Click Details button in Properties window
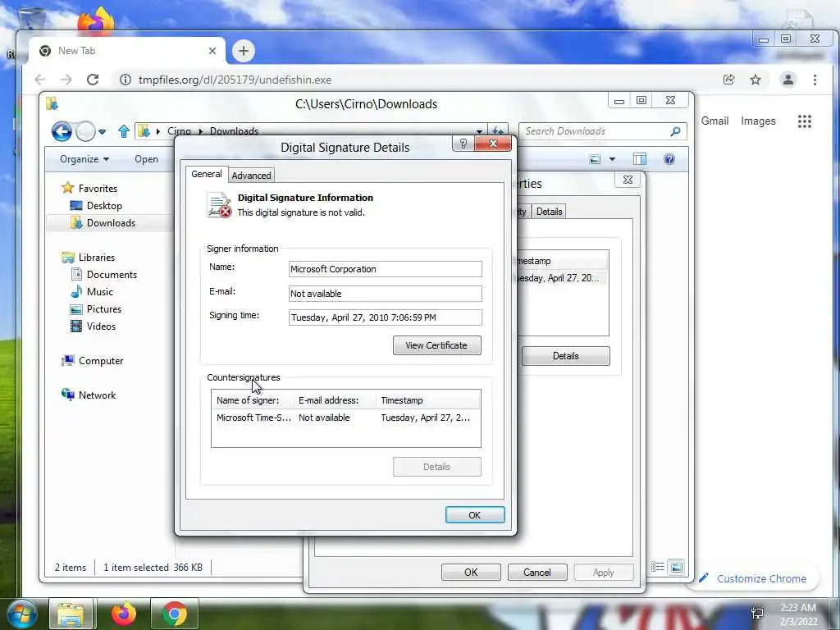The image size is (840, 630). [x=566, y=356]
